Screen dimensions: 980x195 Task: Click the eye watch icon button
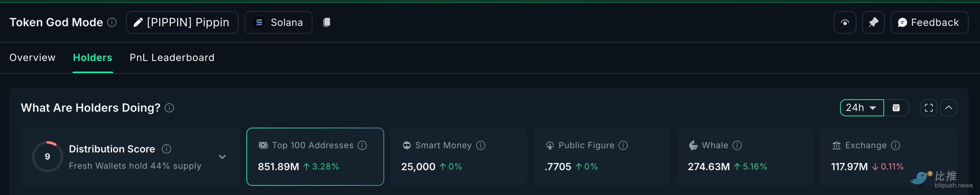[x=845, y=22]
